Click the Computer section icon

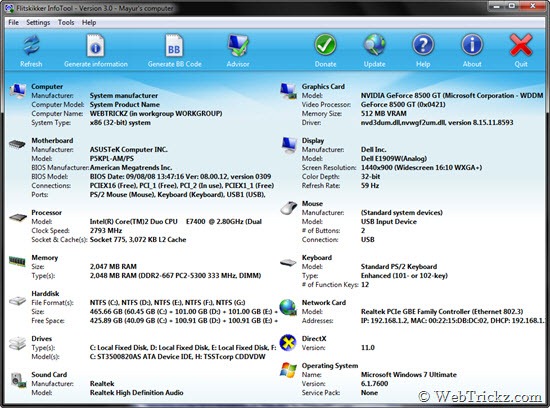pyautogui.click(x=18, y=91)
